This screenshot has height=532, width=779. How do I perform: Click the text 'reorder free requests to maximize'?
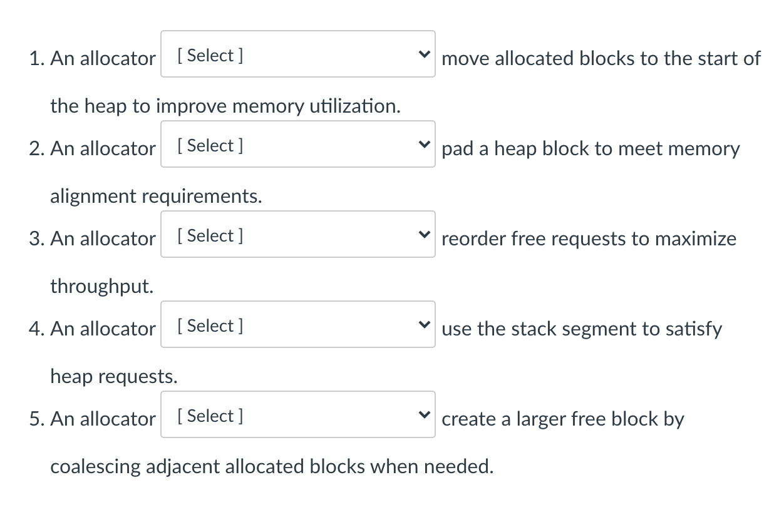(x=589, y=238)
